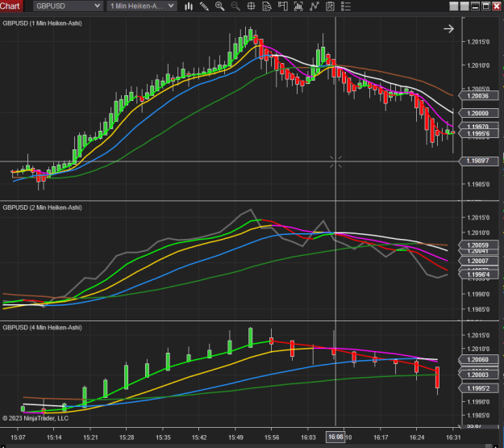Toggle the first window link button
The width and height of the screenshot is (504, 448).
pyautogui.click(x=454, y=6)
